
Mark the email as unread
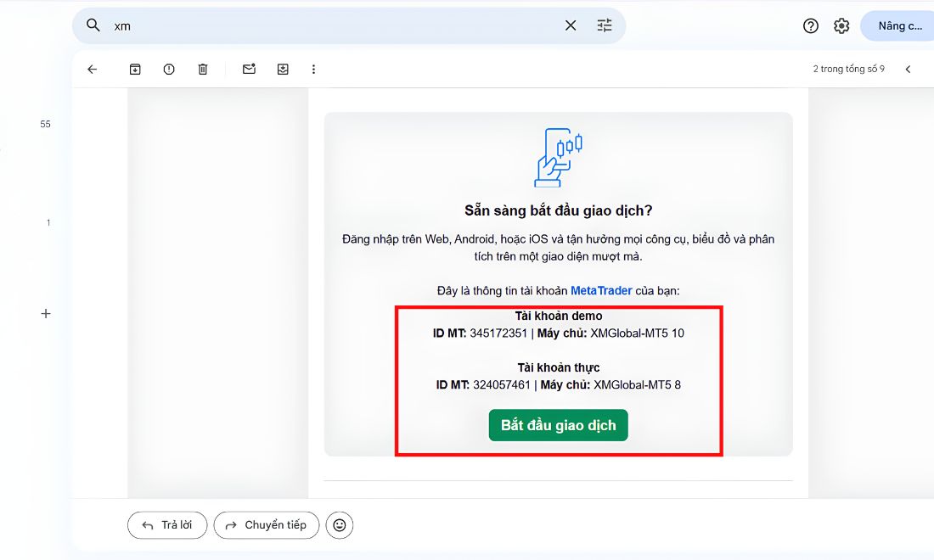pos(249,69)
